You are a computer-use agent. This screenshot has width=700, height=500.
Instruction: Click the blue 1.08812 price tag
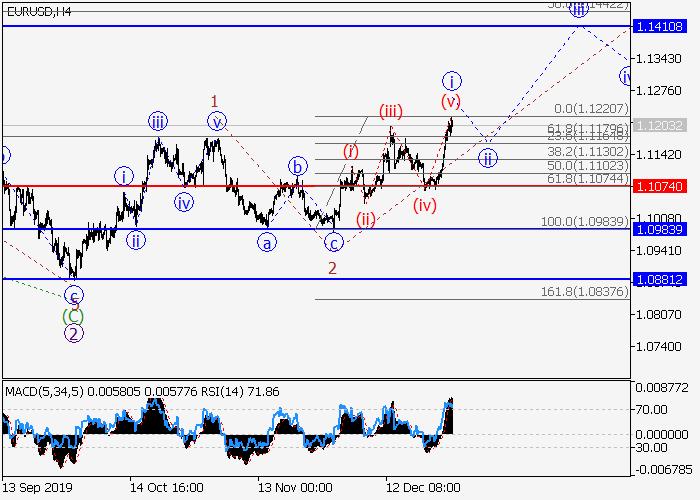tap(664, 280)
